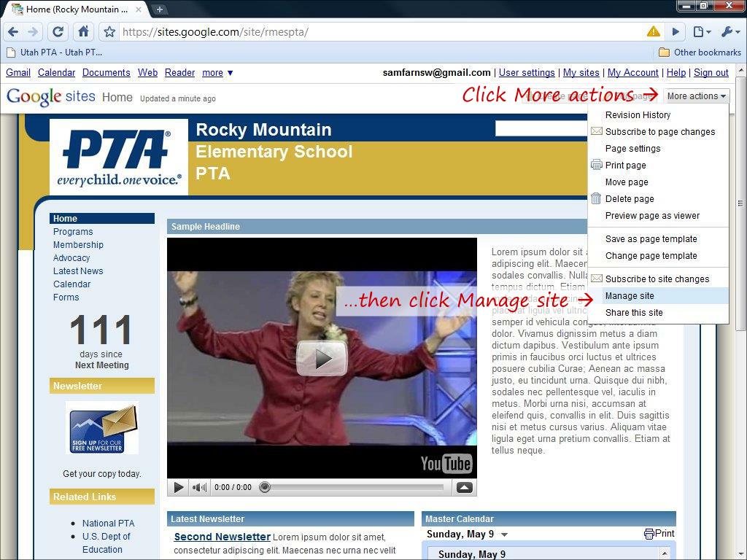
Task: Select Subscribe to page changes
Action: (x=659, y=132)
